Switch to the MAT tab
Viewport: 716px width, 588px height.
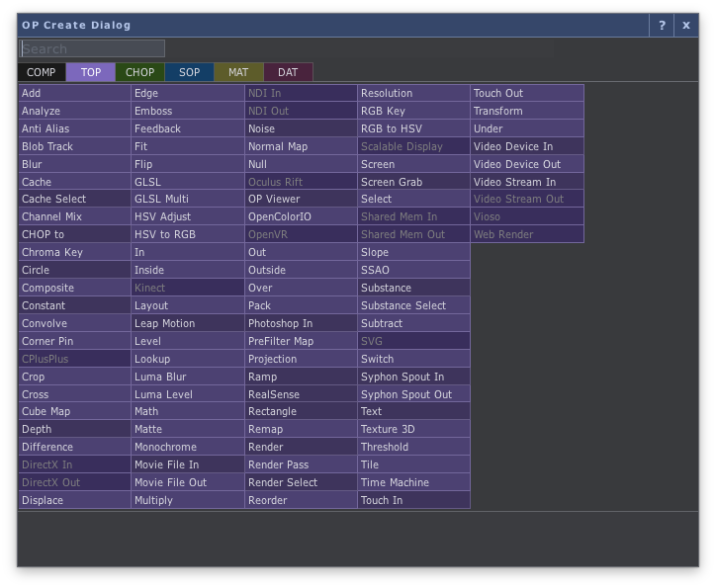[238, 72]
